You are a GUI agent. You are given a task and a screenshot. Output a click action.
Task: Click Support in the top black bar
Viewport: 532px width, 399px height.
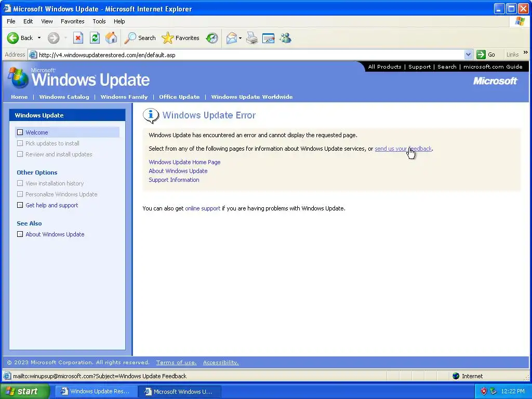pos(419,66)
